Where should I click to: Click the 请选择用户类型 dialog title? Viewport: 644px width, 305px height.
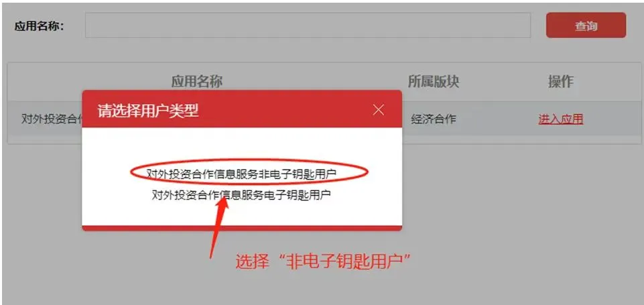point(148,110)
